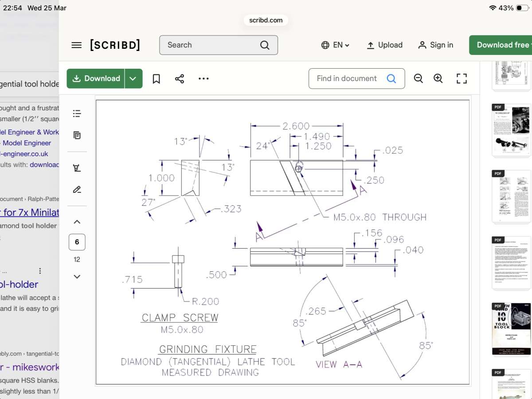The width and height of the screenshot is (532, 399).
Task: Click the Upload button
Action: coord(384,45)
